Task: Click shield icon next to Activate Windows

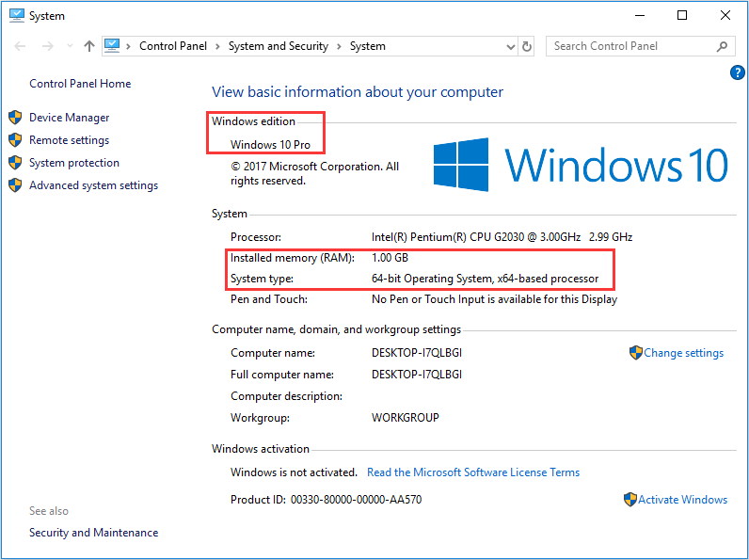Action: click(630, 500)
